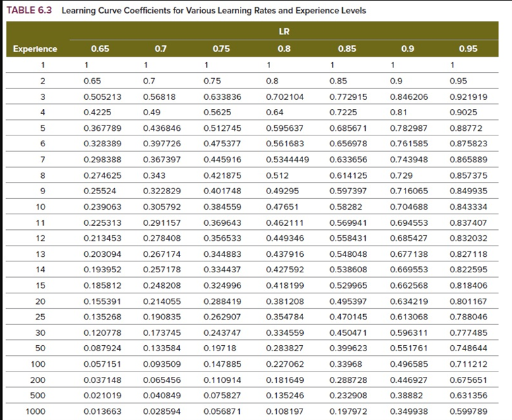Click cell value 0.367789
Image resolution: width=512 pixels, height=420 pixels.
pyautogui.click(x=102, y=128)
